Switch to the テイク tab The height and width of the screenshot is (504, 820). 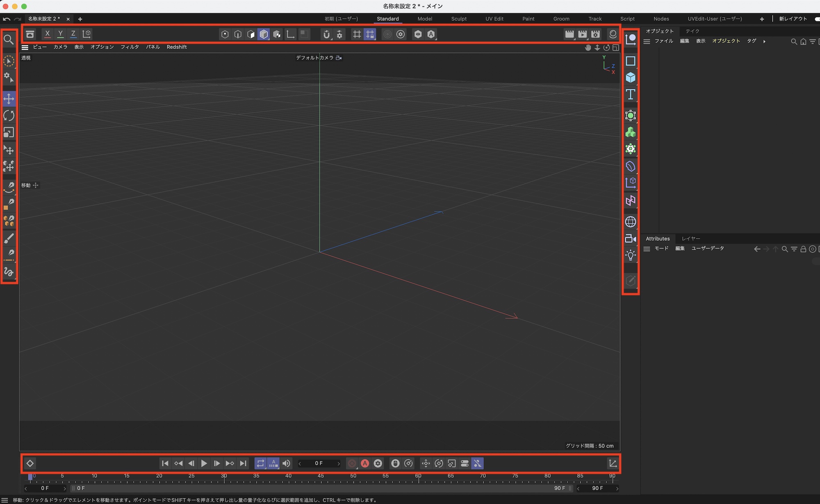[692, 31]
